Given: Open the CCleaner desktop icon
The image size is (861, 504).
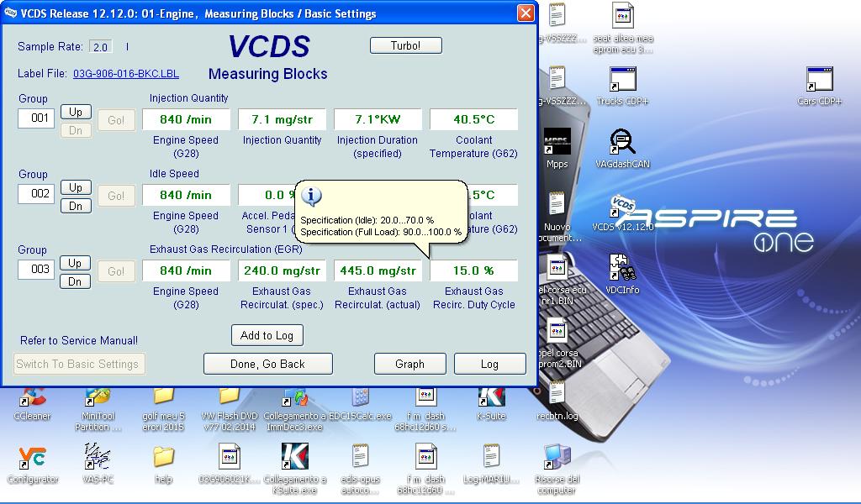Looking at the screenshot, I should [32, 396].
